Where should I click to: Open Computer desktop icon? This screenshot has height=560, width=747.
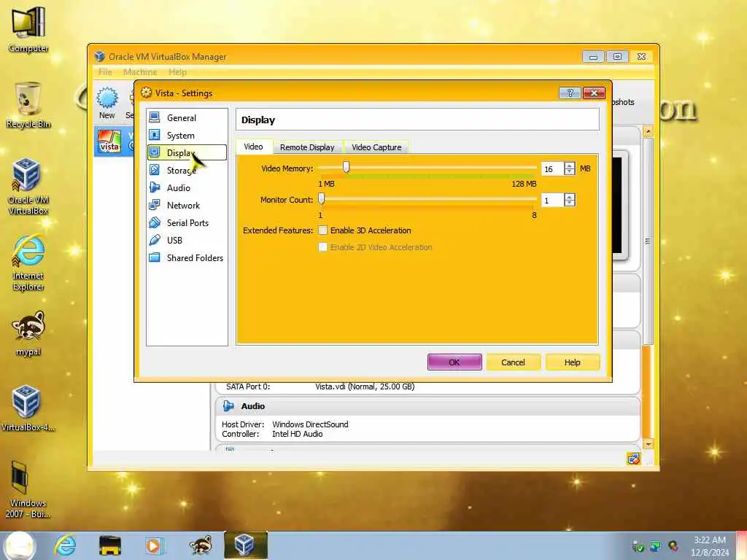coord(28,30)
